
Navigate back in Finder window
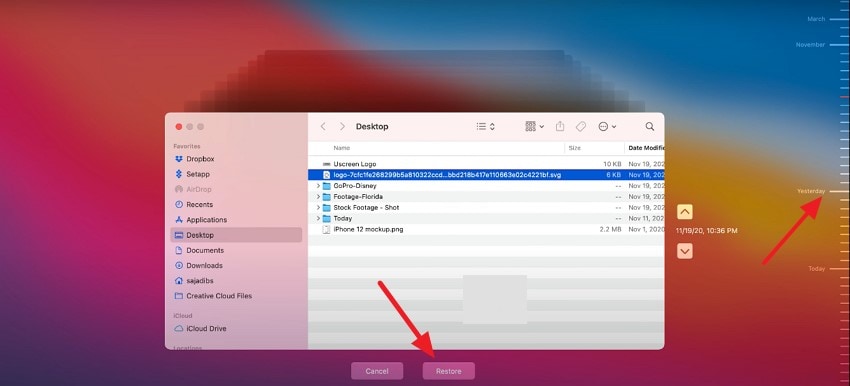(x=323, y=126)
